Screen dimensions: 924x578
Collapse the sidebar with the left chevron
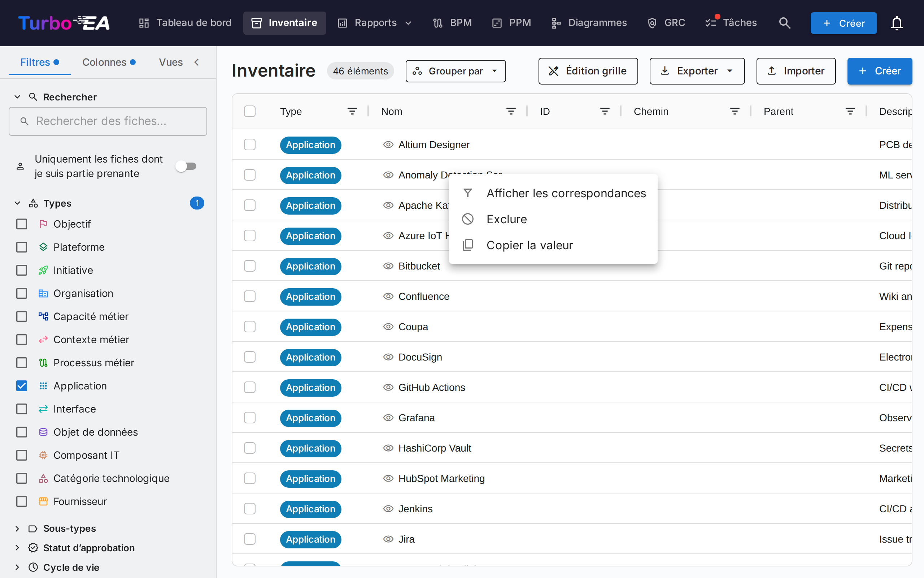click(x=197, y=62)
